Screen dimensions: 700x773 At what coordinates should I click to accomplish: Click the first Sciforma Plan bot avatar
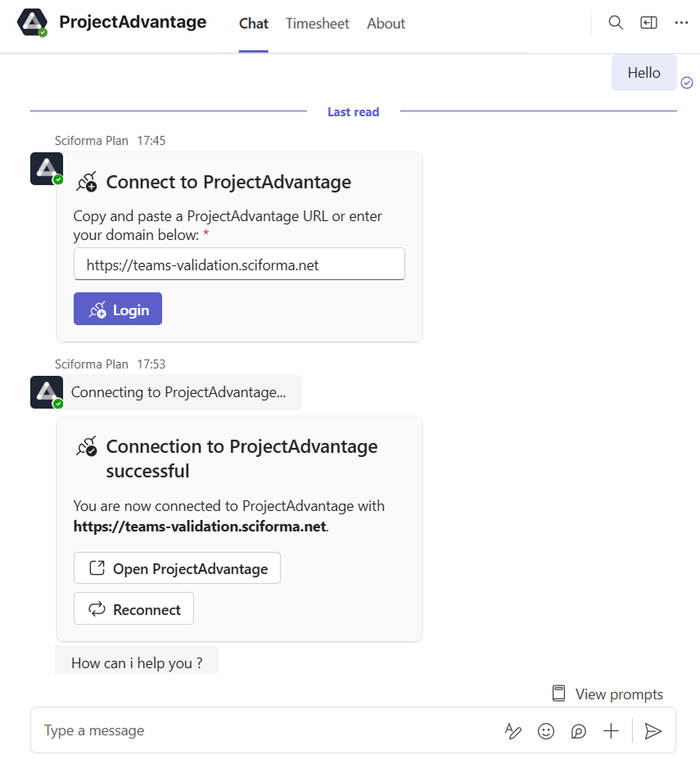click(x=47, y=168)
